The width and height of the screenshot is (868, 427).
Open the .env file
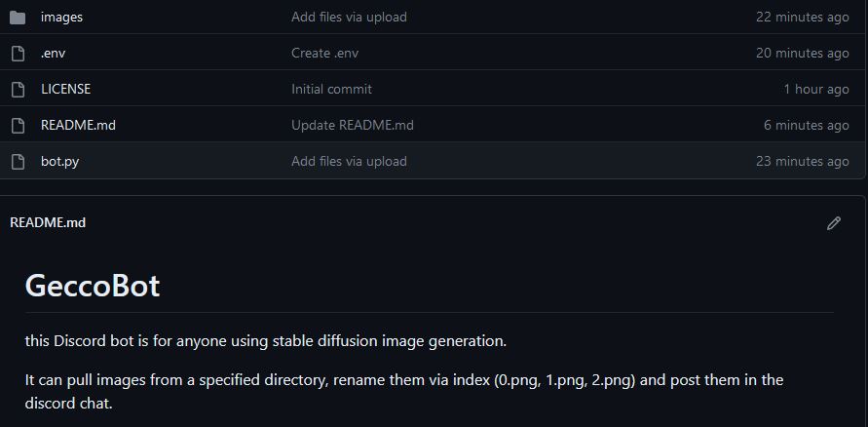(x=53, y=53)
